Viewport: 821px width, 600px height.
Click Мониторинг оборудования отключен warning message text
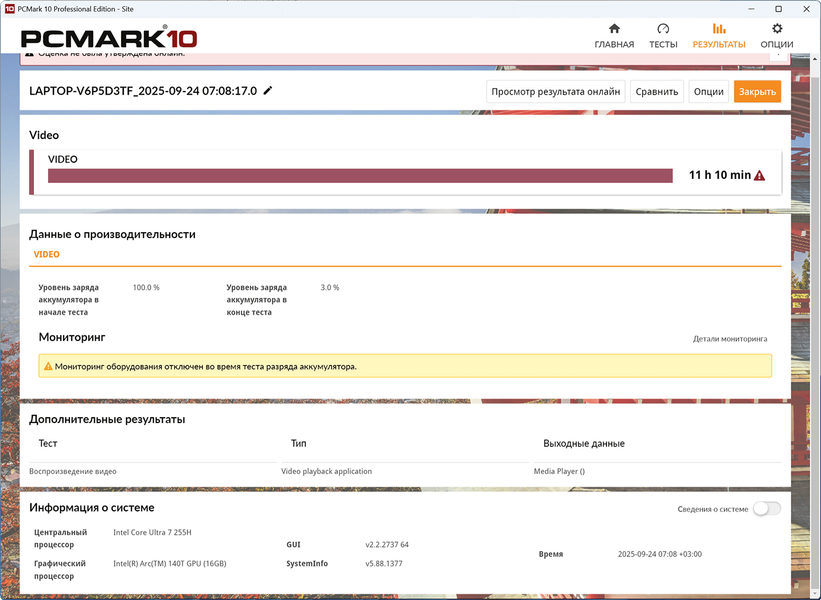point(205,366)
